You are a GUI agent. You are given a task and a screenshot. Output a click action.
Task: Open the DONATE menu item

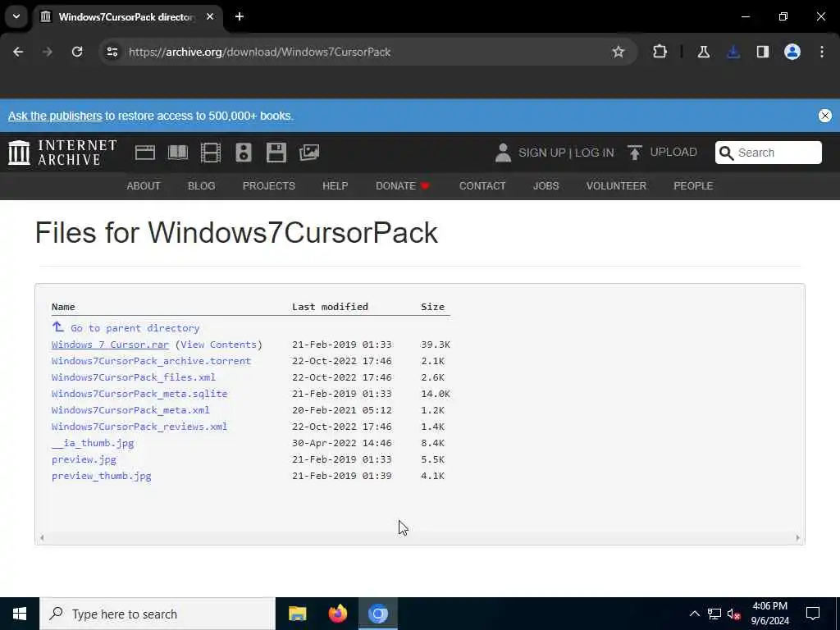click(403, 186)
